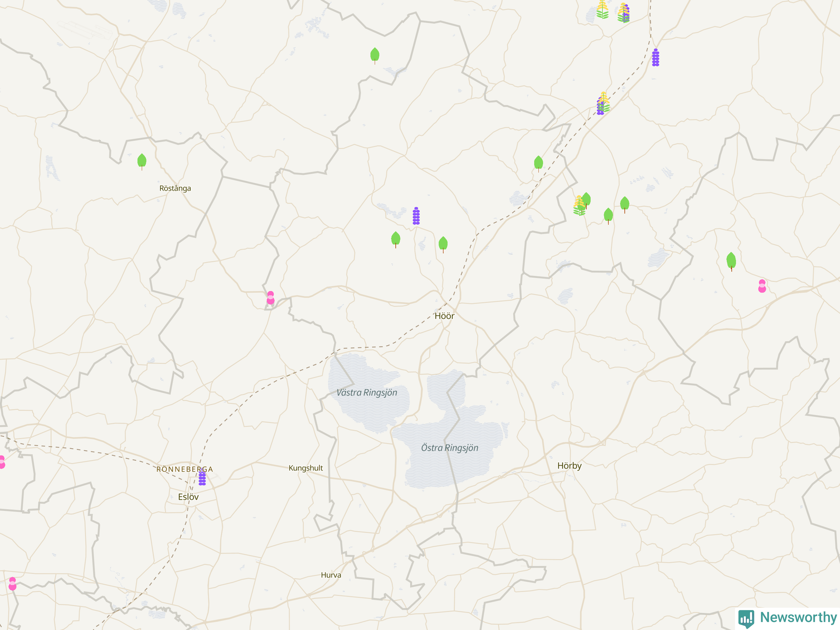Image resolution: width=840 pixels, height=630 pixels.
Task: Click the Kungshult place label
Action: coord(306,468)
